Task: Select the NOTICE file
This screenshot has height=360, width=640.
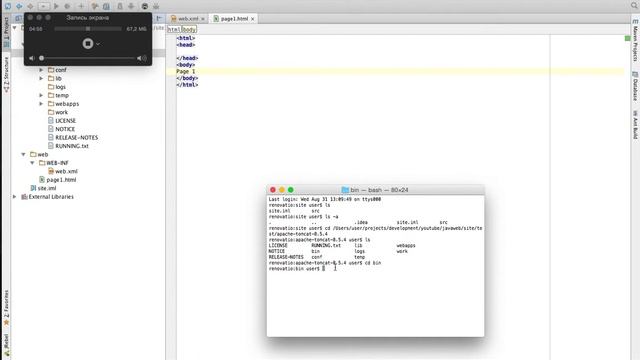Action: click(x=61, y=129)
